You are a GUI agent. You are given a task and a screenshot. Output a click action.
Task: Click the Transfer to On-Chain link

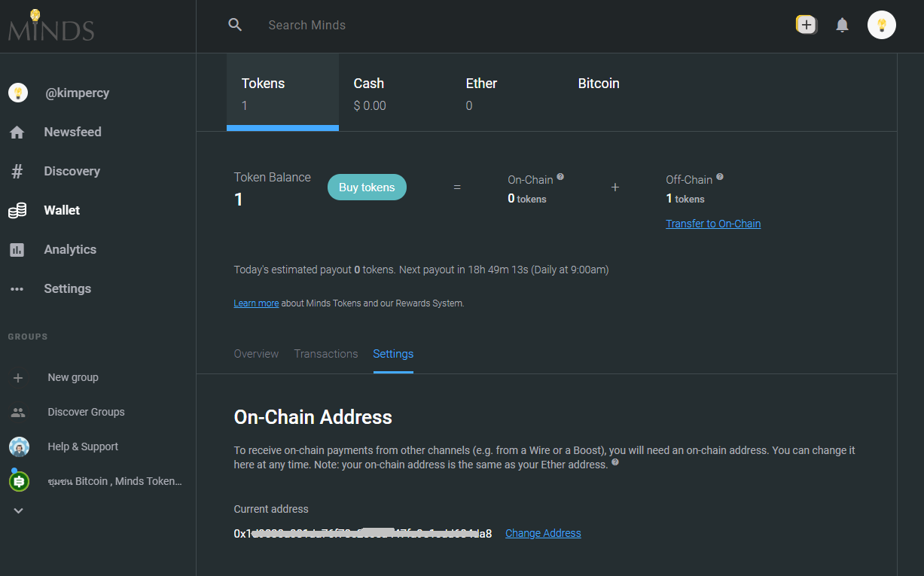pyautogui.click(x=712, y=224)
